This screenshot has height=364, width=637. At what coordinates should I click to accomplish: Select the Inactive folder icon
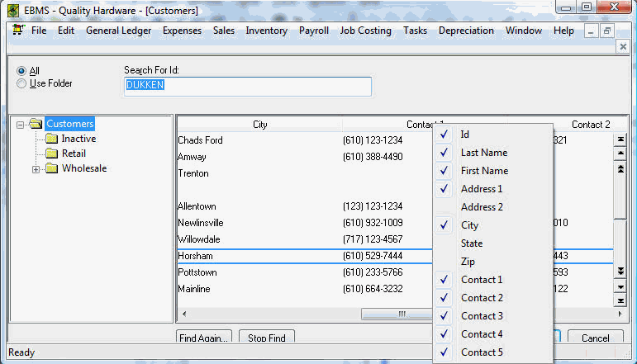[x=51, y=139]
